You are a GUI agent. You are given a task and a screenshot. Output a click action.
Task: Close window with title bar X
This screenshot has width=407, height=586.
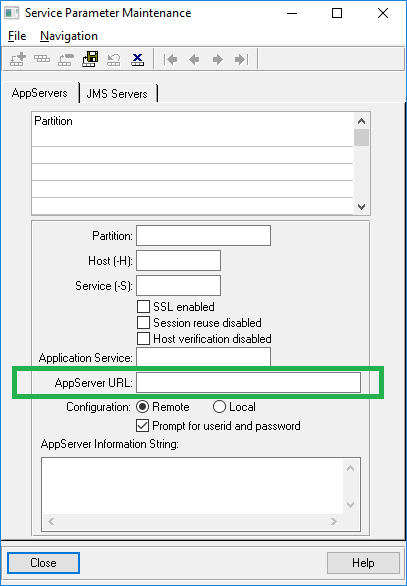point(383,13)
